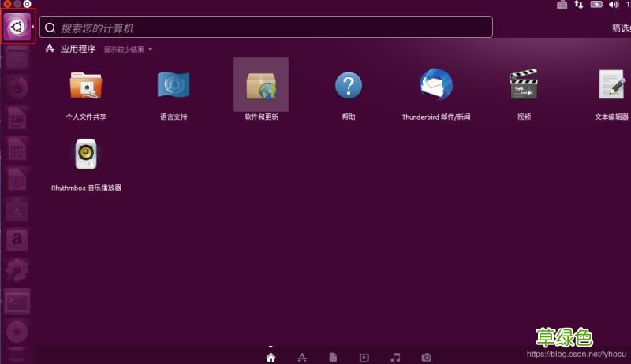This screenshot has width=631, height=364.
Task: Collapse results via 显示较少结果
Action: point(128,50)
